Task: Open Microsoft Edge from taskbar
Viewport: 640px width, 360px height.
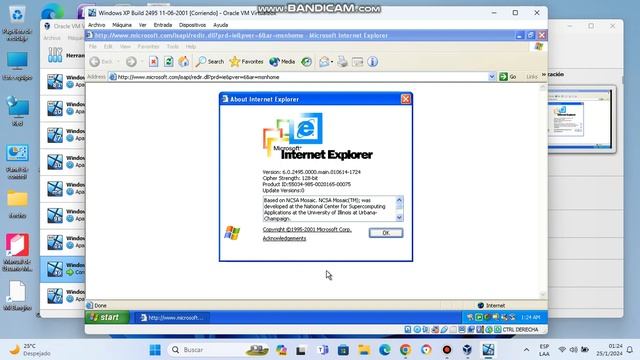Action: [x=384, y=350]
